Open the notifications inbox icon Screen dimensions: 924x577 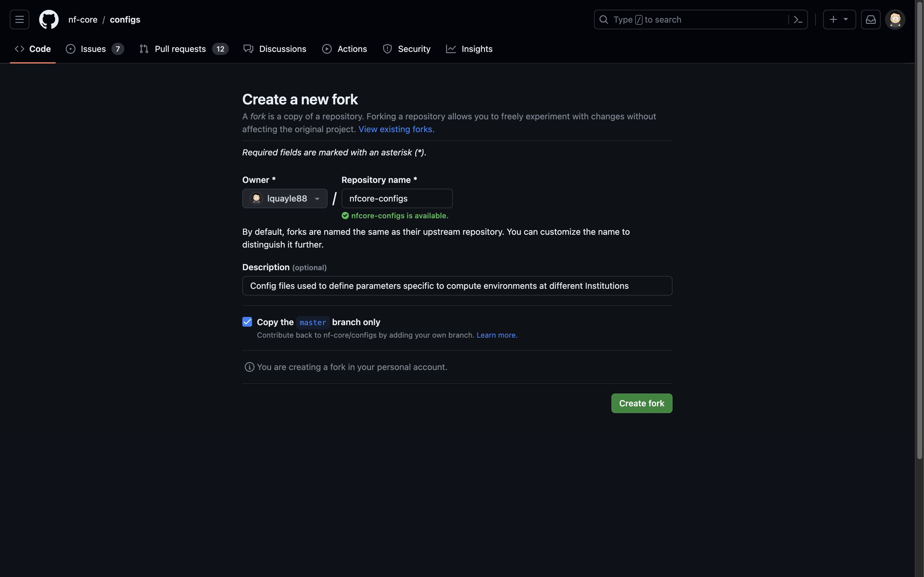871,20
